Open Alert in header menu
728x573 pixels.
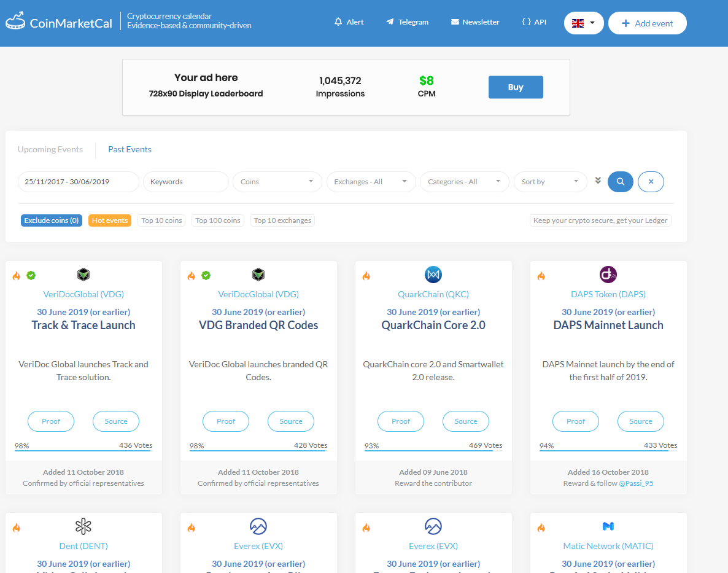[349, 22]
